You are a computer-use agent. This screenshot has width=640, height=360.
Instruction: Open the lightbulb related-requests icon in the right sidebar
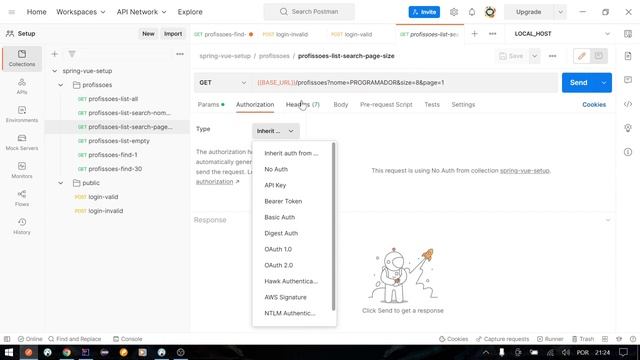pyautogui.click(x=628, y=128)
